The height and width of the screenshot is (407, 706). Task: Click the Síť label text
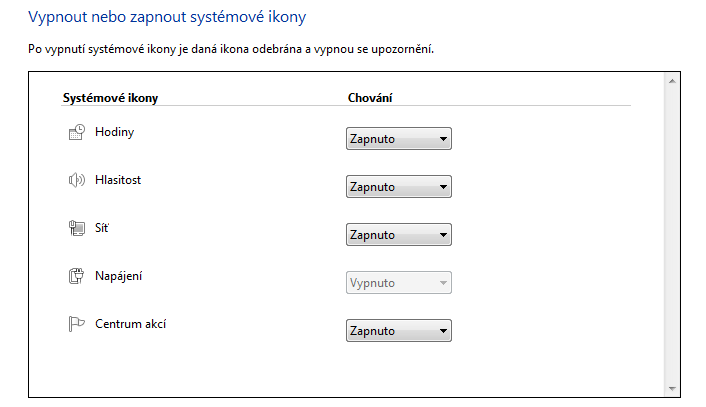click(x=101, y=228)
